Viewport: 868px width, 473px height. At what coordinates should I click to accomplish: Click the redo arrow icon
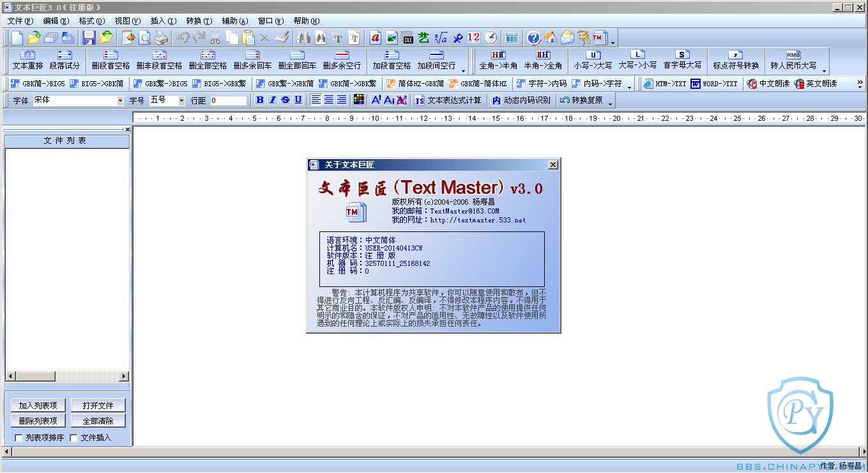pyautogui.click(x=199, y=38)
